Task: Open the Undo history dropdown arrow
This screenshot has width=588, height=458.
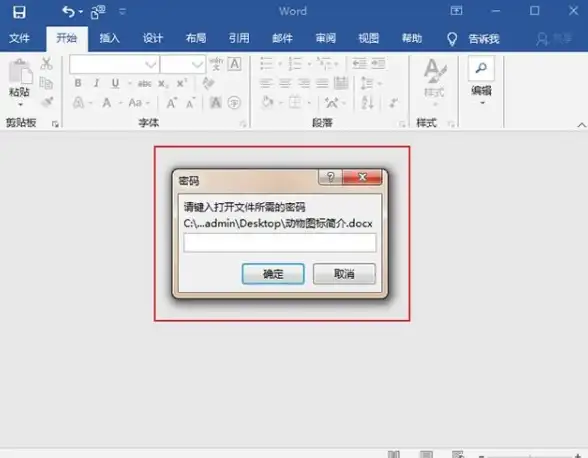Action: (x=81, y=12)
